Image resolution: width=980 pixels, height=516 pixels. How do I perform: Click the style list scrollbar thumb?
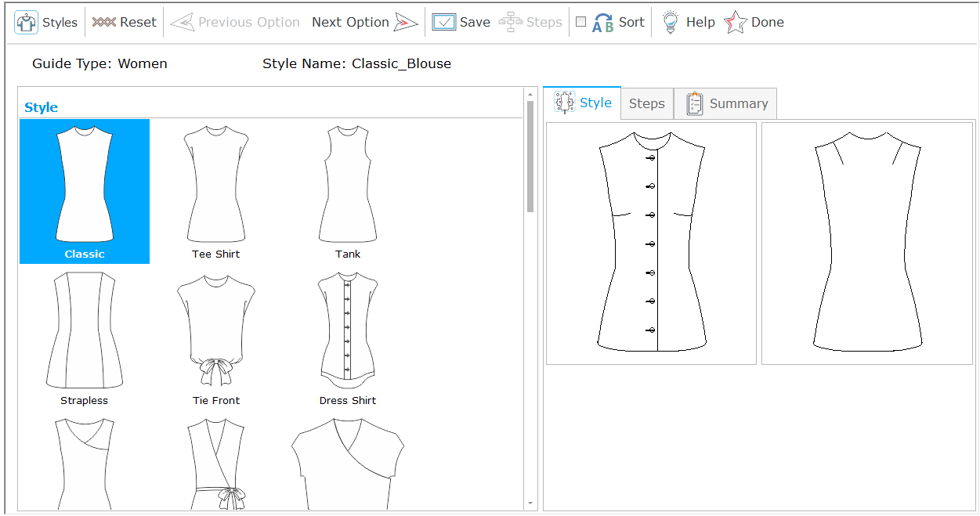tap(530, 157)
